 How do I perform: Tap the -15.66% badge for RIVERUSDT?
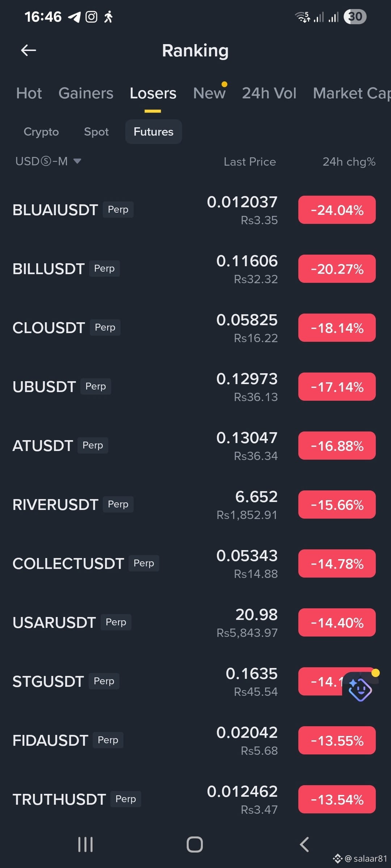click(x=337, y=505)
